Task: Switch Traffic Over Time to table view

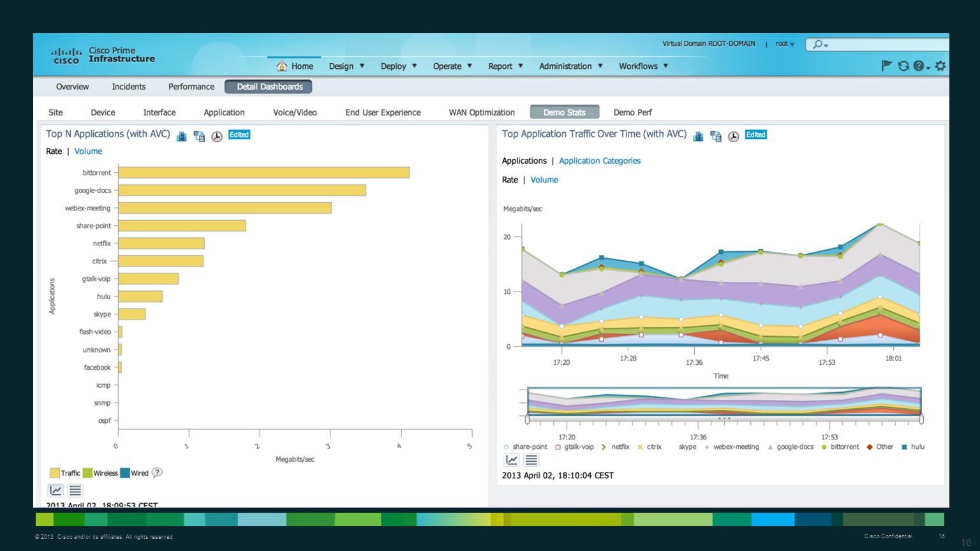Action: click(531, 460)
